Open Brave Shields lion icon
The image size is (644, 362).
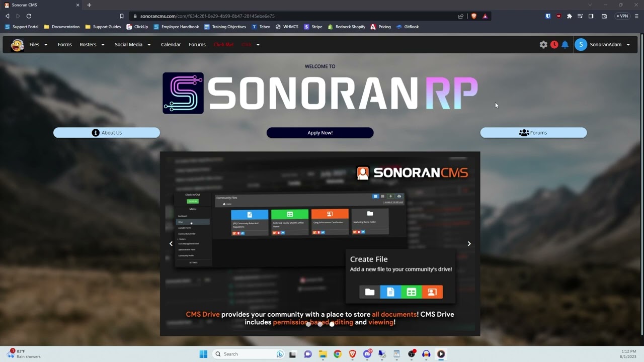[x=473, y=16]
